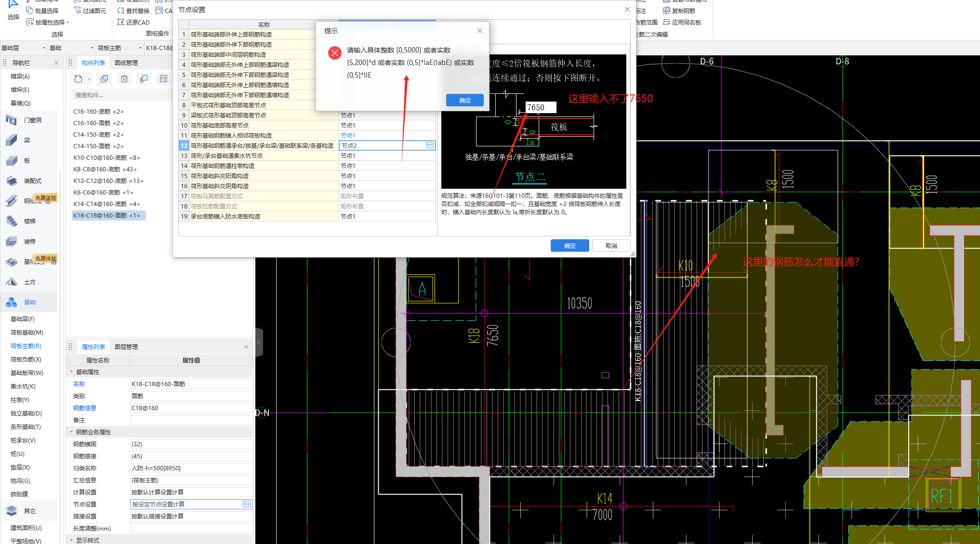Select K8-C8@160-底筋 <43> component
The image size is (980, 544).
click(105, 169)
